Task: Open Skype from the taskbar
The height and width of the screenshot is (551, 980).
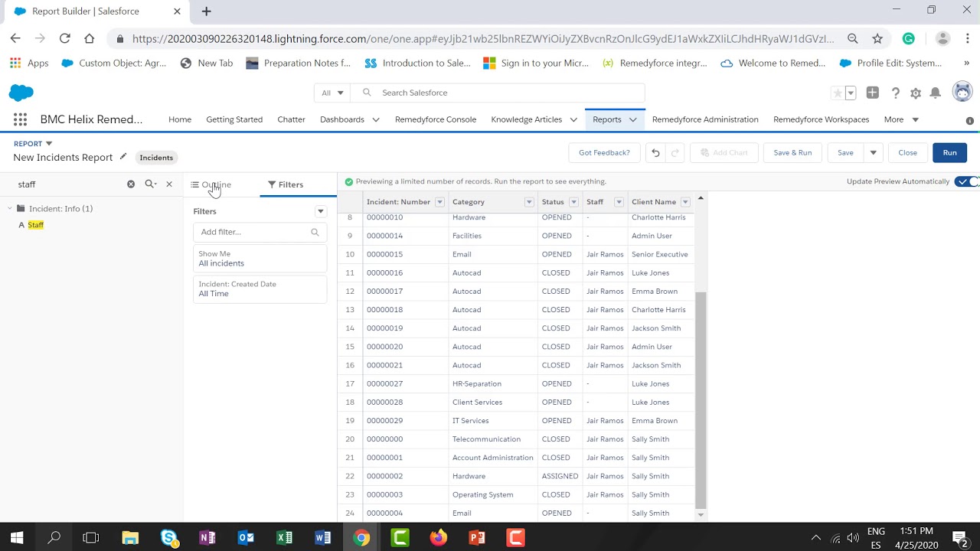Action: tap(168, 538)
